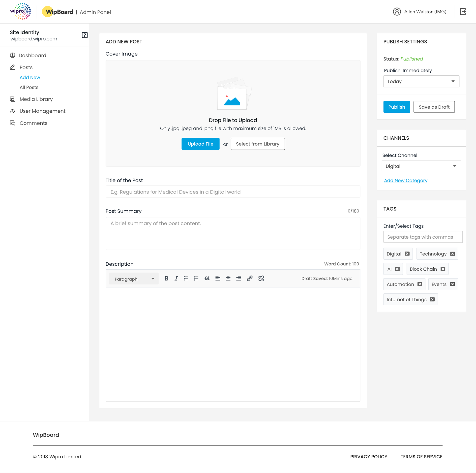
Task: Expand the Select Channel dropdown
Action: pyautogui.click(x=421, y=166)
